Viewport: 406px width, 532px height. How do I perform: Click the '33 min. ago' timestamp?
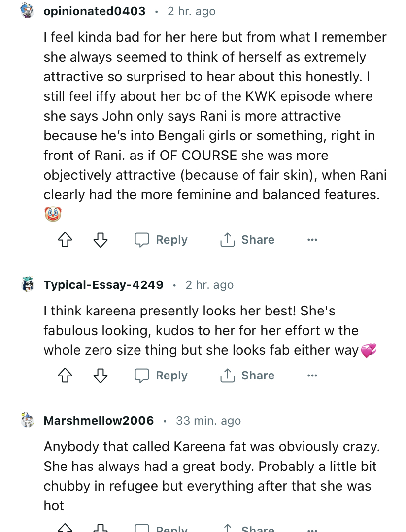click(x=208, y=421)
